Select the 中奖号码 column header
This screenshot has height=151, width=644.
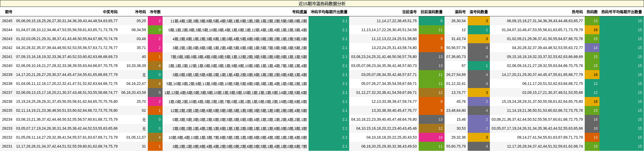[110, 12]
